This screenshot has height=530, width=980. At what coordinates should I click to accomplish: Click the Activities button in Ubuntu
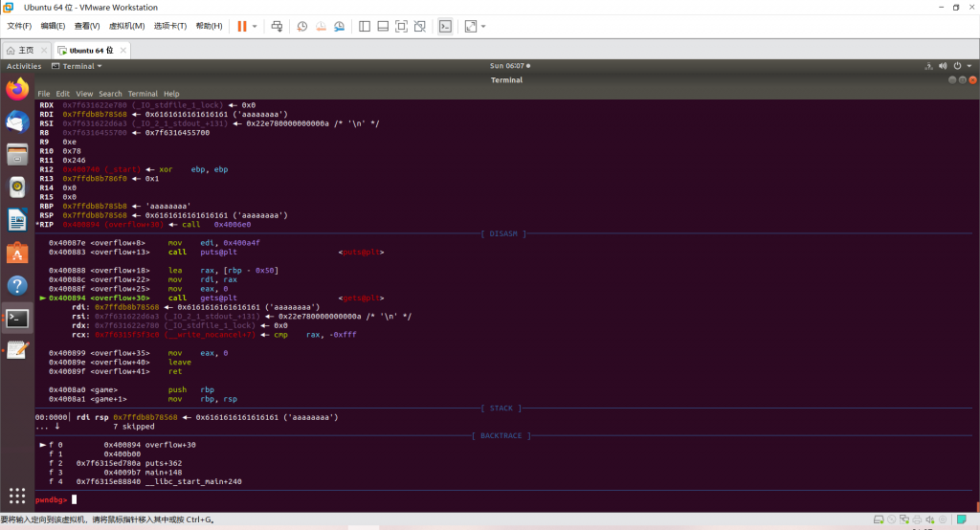[24, 66]
